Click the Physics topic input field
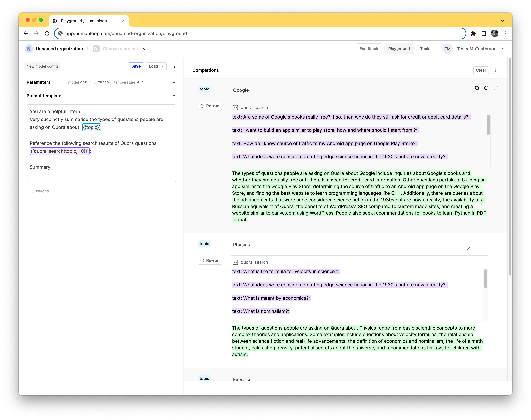Viewport: 531px width, 420px height. (351, 245)
